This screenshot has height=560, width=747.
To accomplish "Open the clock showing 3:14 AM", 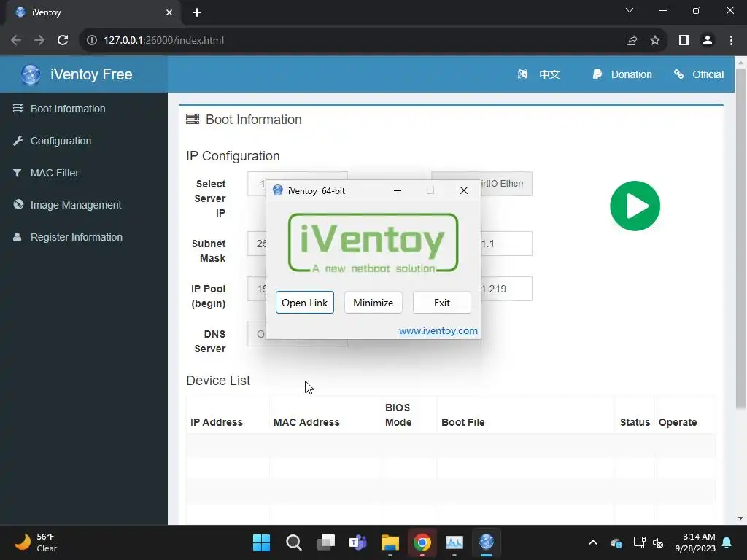I will point(695,542).
